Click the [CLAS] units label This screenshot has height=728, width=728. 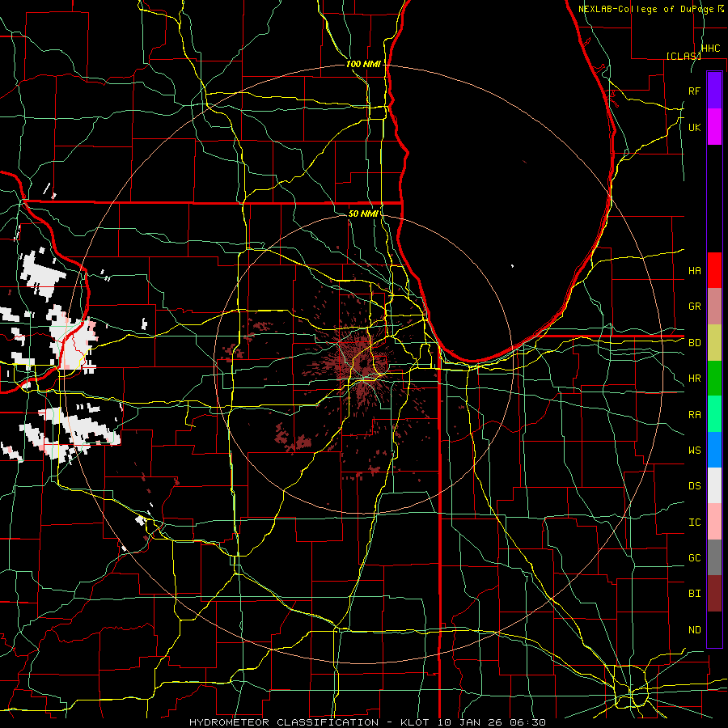tap(684, 56)
